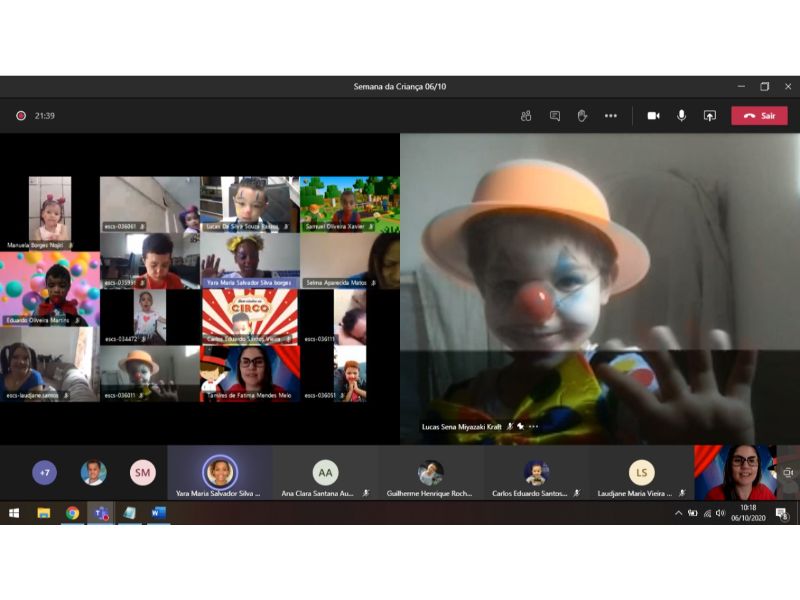Open the taskbar clock and date
The height and width of the screenshot is (600, 800).
pos(747,513)
